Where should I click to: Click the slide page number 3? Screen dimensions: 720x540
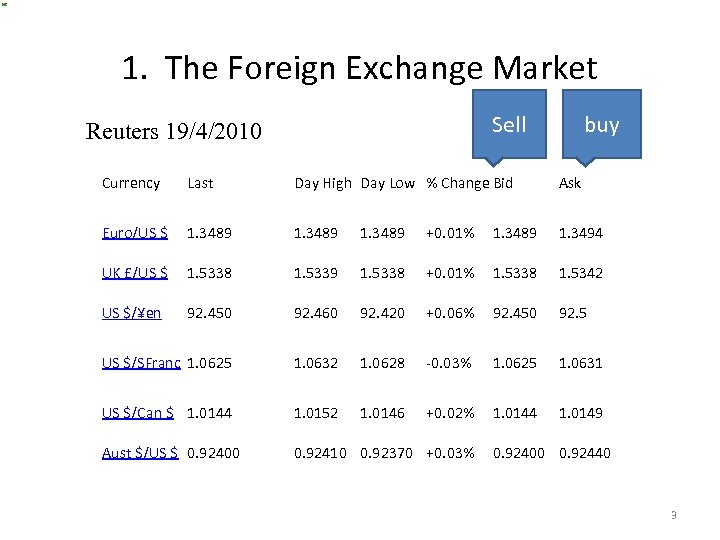(x=673, y=516)
